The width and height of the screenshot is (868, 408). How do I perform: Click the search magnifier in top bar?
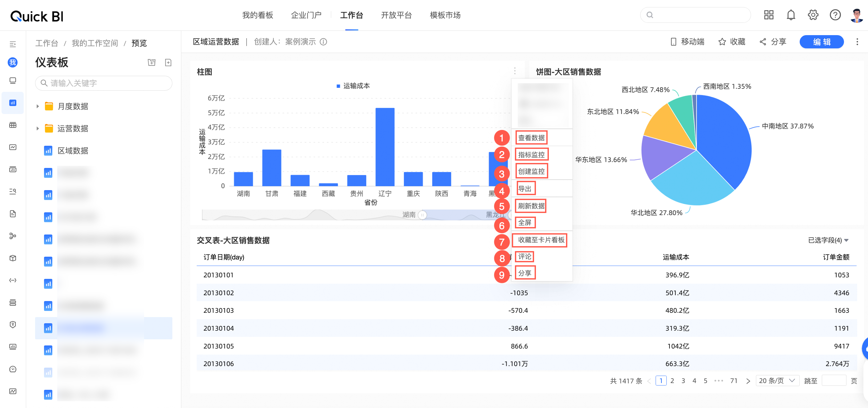tap(650, 15)
